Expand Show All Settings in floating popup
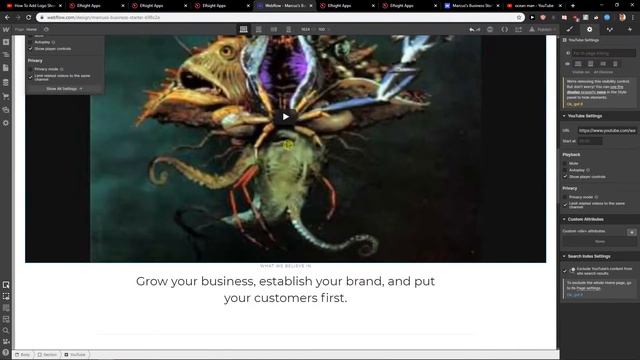The width and height of the screenshot is (640, 360). point(64,89)
